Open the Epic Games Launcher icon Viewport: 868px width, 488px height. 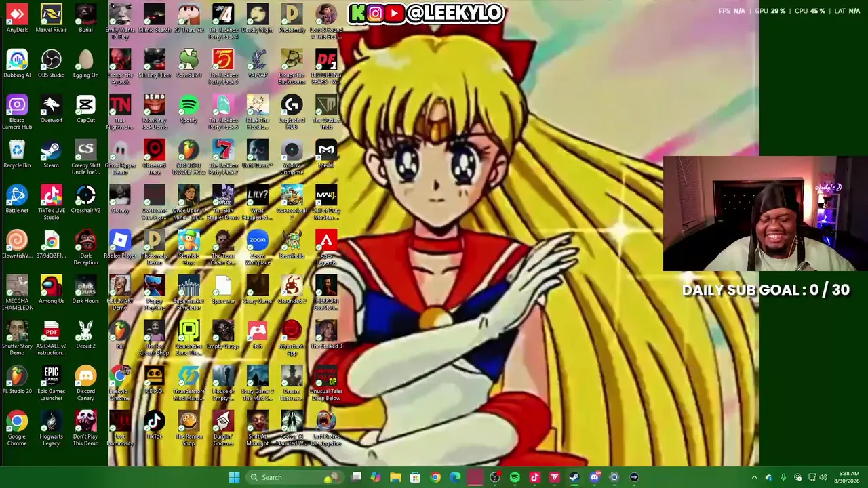pos(52,383)
